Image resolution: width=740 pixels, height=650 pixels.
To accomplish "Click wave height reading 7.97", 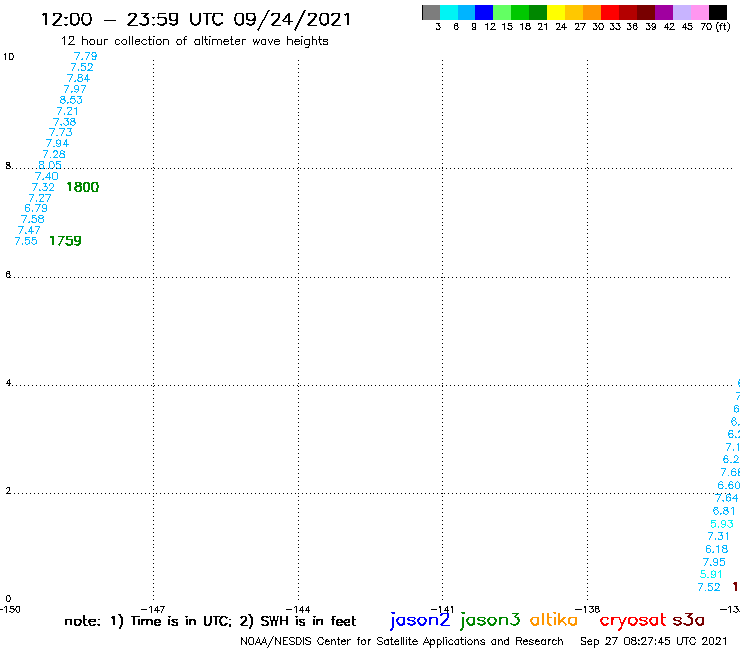I will 75,89.
